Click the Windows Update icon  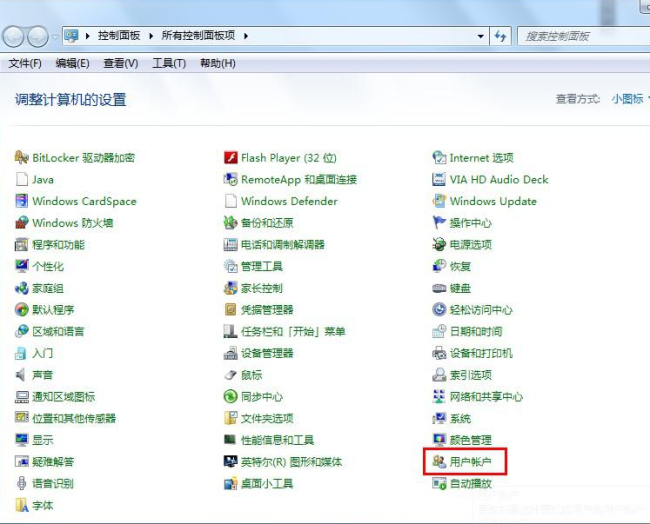click(439, 201)
